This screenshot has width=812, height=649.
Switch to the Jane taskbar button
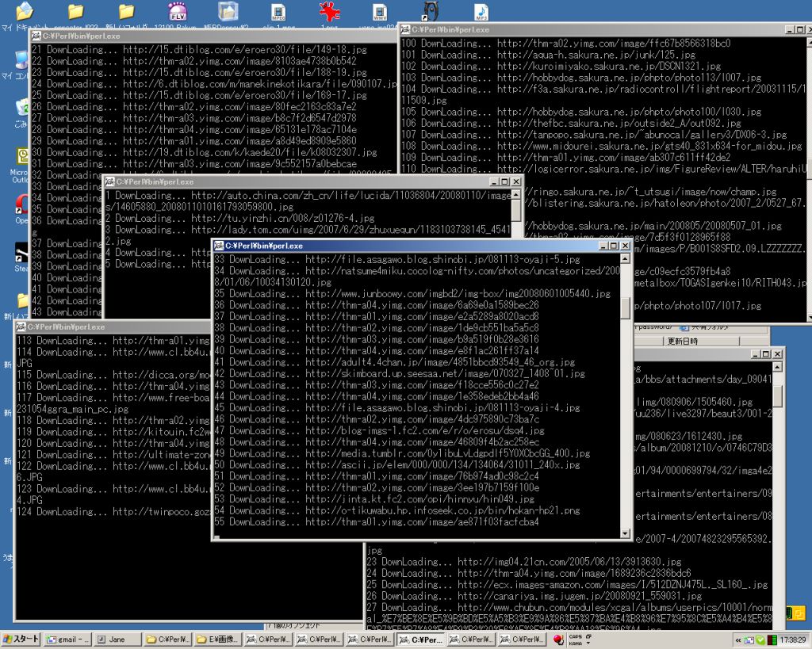pyautogui.click(x=117, y=639)
